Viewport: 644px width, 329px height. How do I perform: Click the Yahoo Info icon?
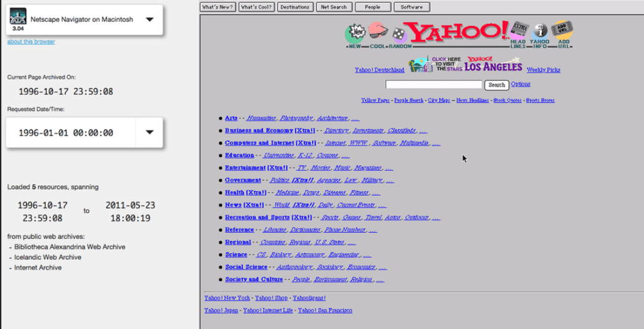click(x=540, y=36)
